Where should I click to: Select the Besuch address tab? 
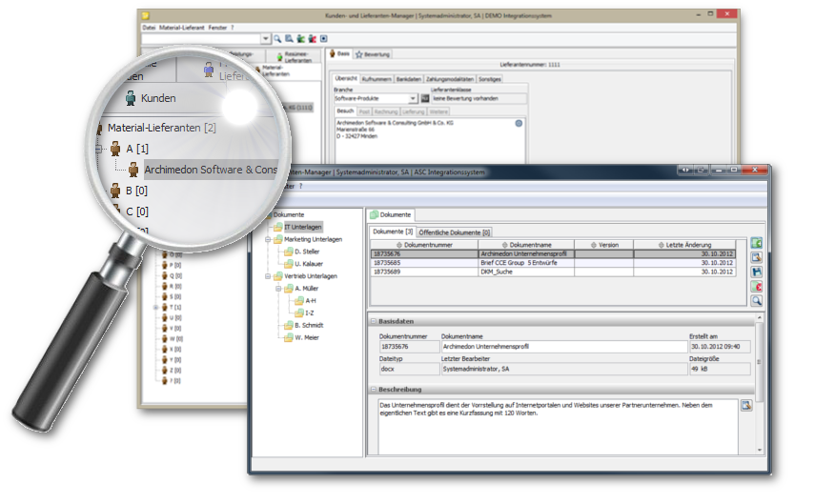[x=345, y=111]
